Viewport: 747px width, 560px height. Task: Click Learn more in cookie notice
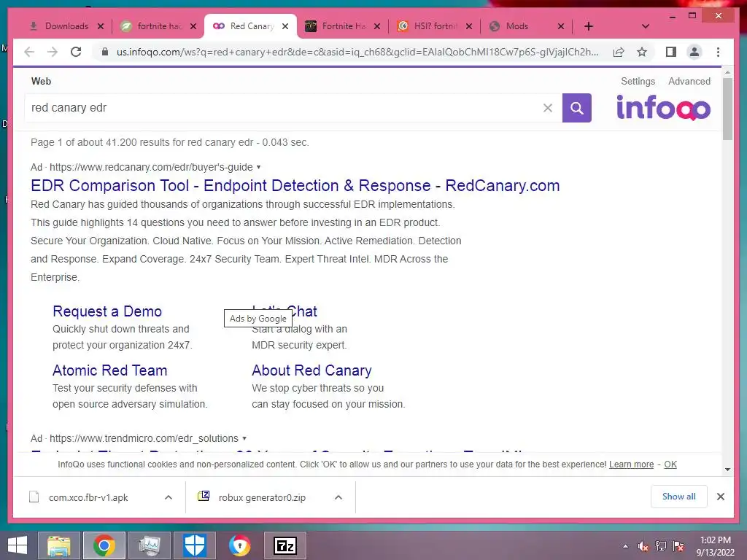coord(631,464)
